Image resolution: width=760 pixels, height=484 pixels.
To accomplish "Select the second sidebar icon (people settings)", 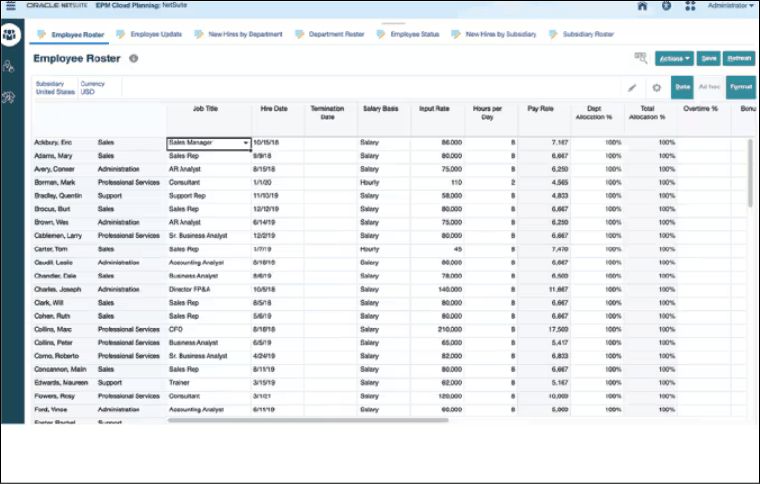I will coord(9,66).
